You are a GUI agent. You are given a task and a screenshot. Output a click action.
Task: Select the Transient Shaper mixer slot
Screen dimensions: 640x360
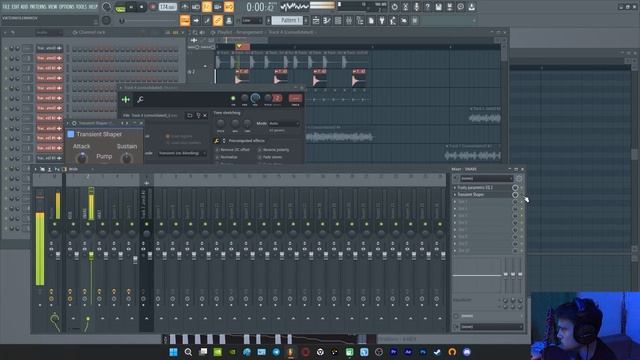482,195
